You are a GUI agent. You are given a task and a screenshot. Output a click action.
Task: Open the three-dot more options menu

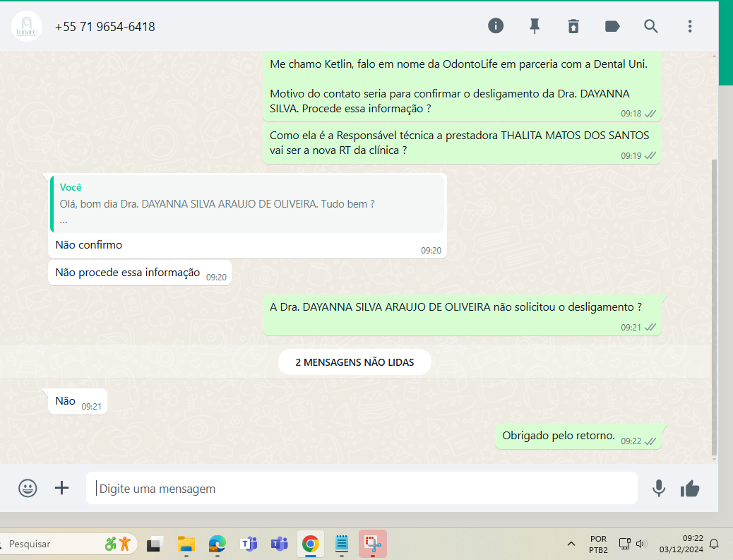click(x=689, y=26)
